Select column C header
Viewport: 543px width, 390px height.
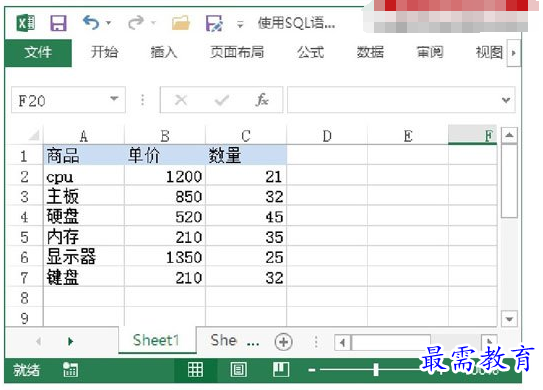(246, 136)
